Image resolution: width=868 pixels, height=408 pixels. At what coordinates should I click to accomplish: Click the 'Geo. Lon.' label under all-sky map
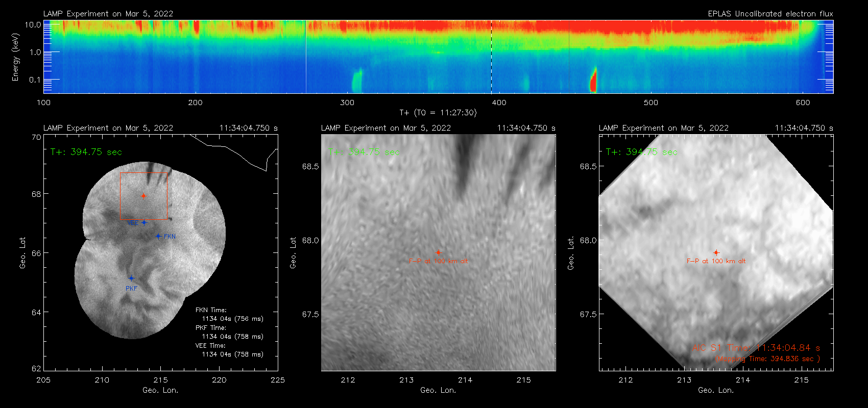point(160,390)
